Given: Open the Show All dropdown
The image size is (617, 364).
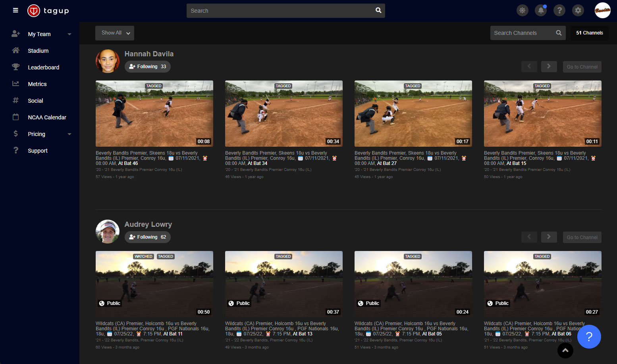Looking at the screenshot, I should pyautogui.click(x=115, y=33).
